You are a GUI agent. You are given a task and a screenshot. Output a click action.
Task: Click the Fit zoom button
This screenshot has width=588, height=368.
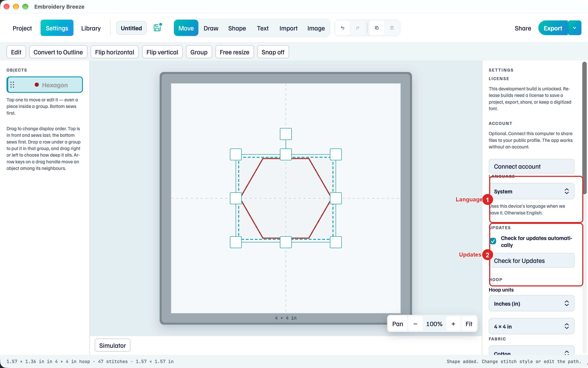[x=469, y=324]
